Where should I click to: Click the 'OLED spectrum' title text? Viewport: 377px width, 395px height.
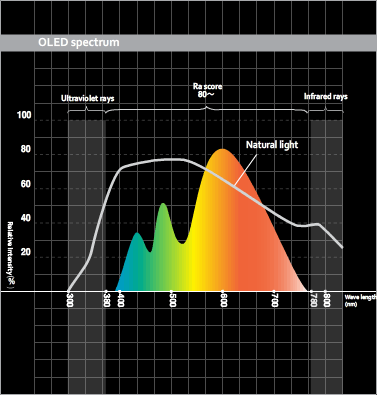click(78, 43)
